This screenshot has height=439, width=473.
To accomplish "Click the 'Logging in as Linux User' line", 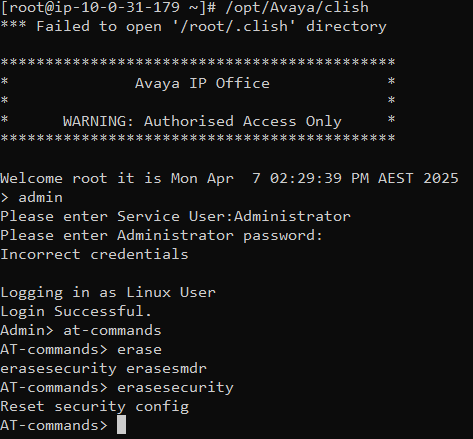I will [108, 292].
